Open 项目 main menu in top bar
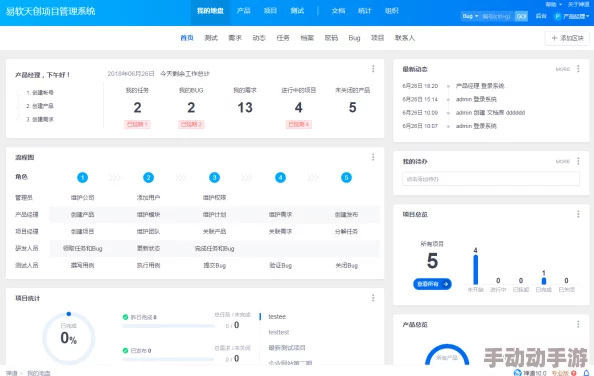594x376 pixels. 270,11
